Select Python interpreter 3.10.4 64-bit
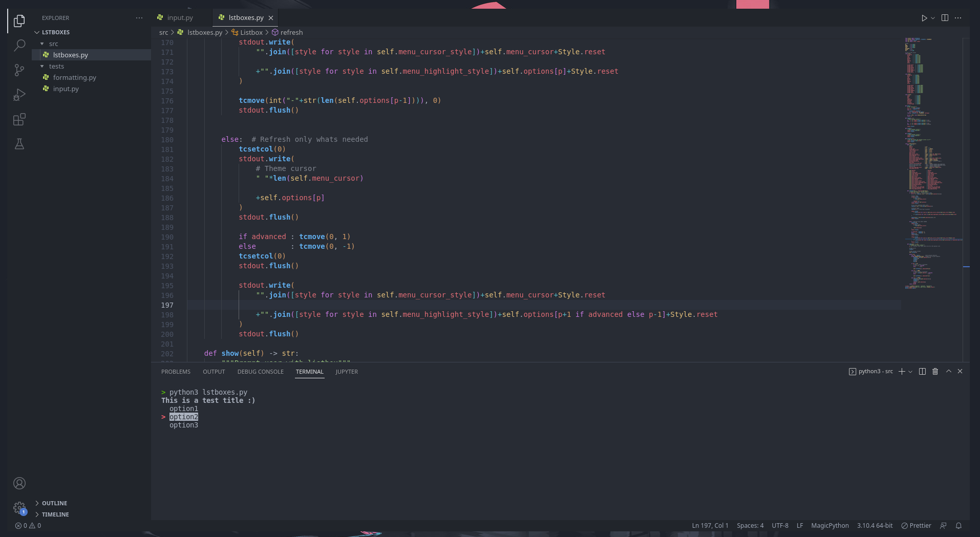The height and width of the screenshot is (537, 980). pos(875,526)
